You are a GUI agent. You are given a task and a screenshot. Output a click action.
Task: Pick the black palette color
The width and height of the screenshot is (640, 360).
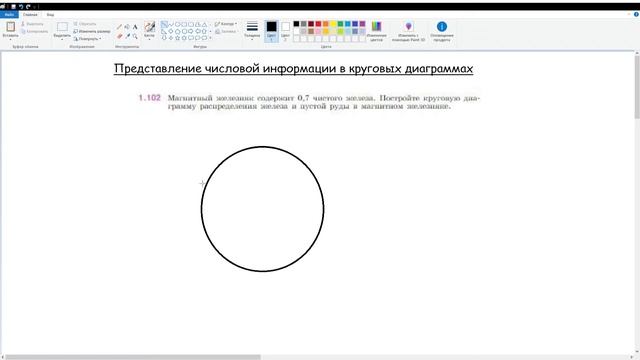[296, 24]
